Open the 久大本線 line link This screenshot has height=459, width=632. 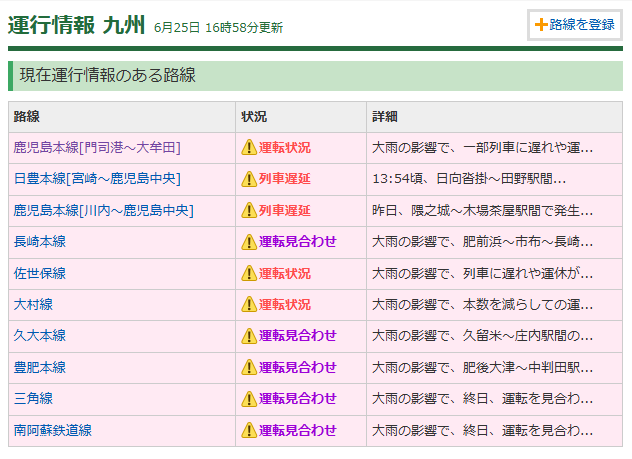40,335
